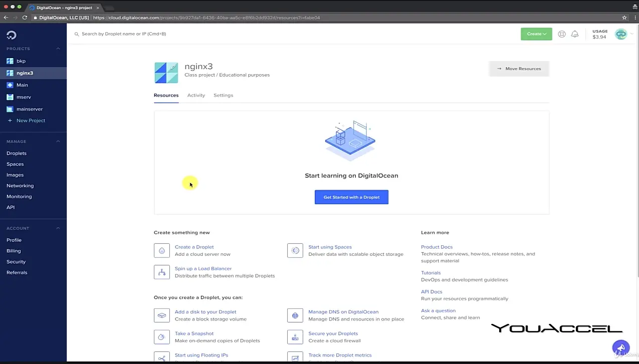Go to the Security account page
The image size is (639, 364).
click(16, 262)
